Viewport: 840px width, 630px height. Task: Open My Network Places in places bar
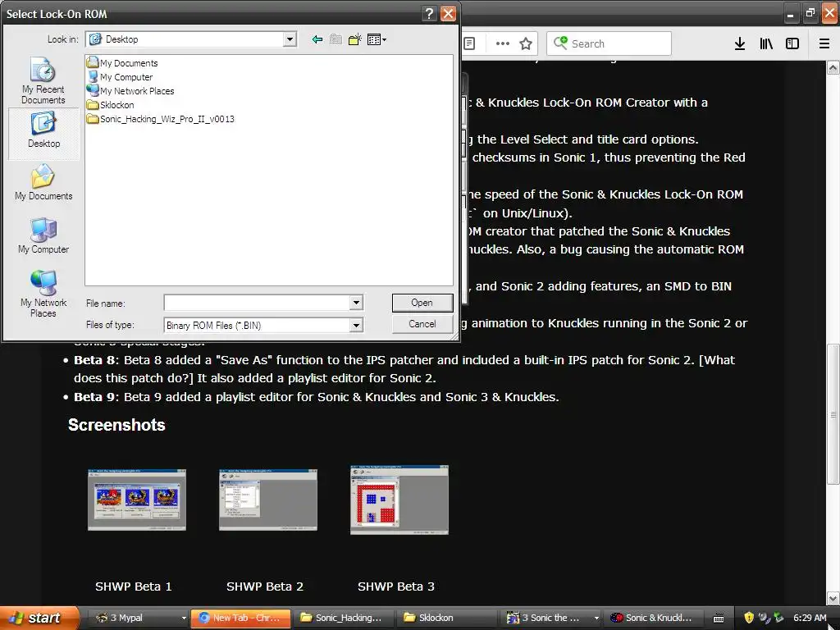point(43,293)
